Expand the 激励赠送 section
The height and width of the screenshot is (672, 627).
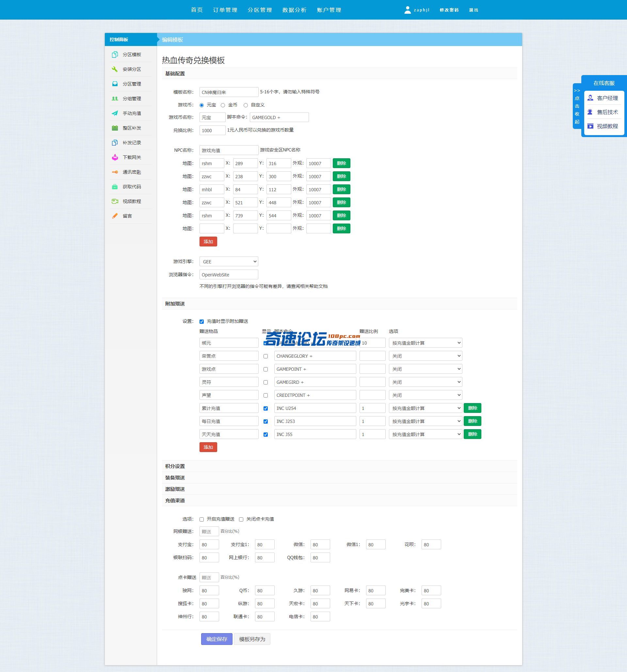tap(340, 490)
